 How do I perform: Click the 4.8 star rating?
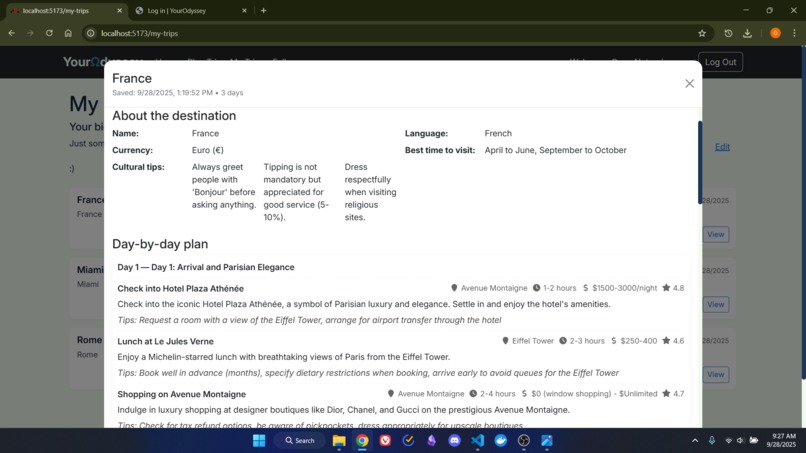[x=673, y=288]
